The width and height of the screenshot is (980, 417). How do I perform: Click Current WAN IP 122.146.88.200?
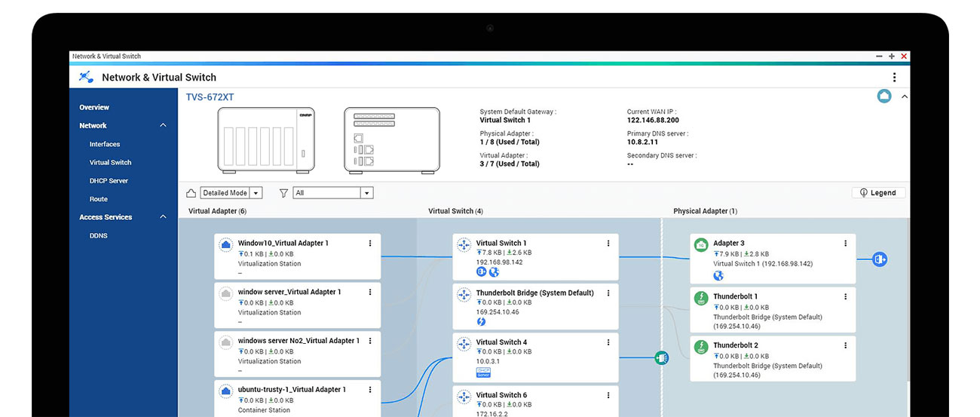point(653,120)
